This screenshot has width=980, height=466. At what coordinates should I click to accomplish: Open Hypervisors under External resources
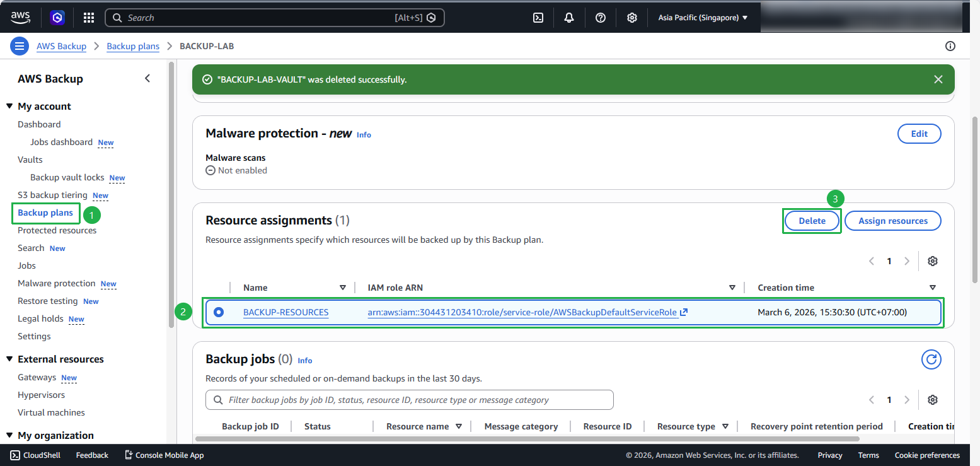click(x=41, y=395)
